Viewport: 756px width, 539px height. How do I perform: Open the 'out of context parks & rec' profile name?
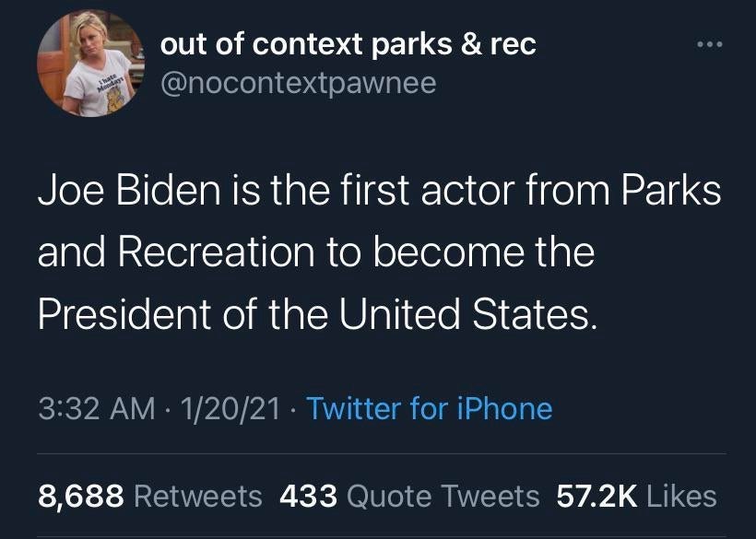point(348,44)
